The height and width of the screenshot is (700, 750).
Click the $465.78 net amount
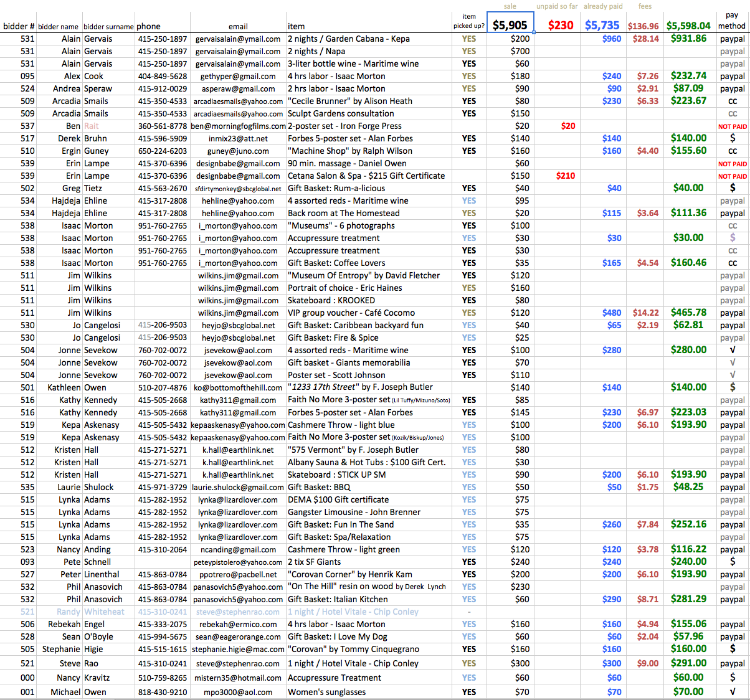(688, 313)
